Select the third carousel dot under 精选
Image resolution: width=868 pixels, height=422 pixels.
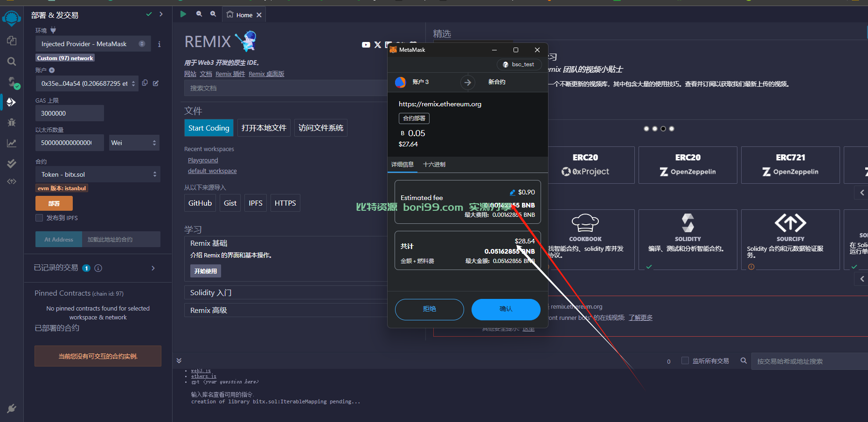coord(663,129)
